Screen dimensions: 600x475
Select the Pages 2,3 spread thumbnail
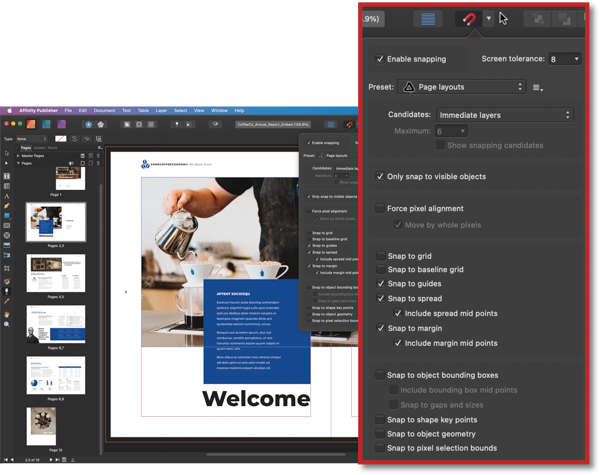coord(56,222)
